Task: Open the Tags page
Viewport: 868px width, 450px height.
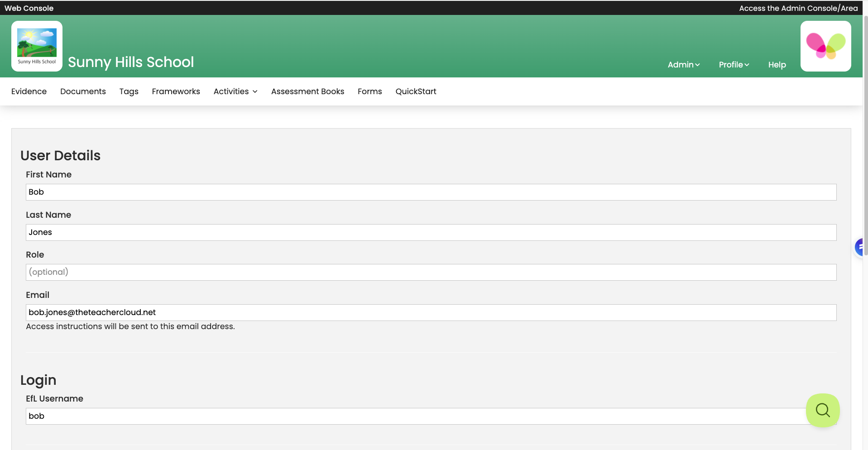Action: tap(129, 91)
